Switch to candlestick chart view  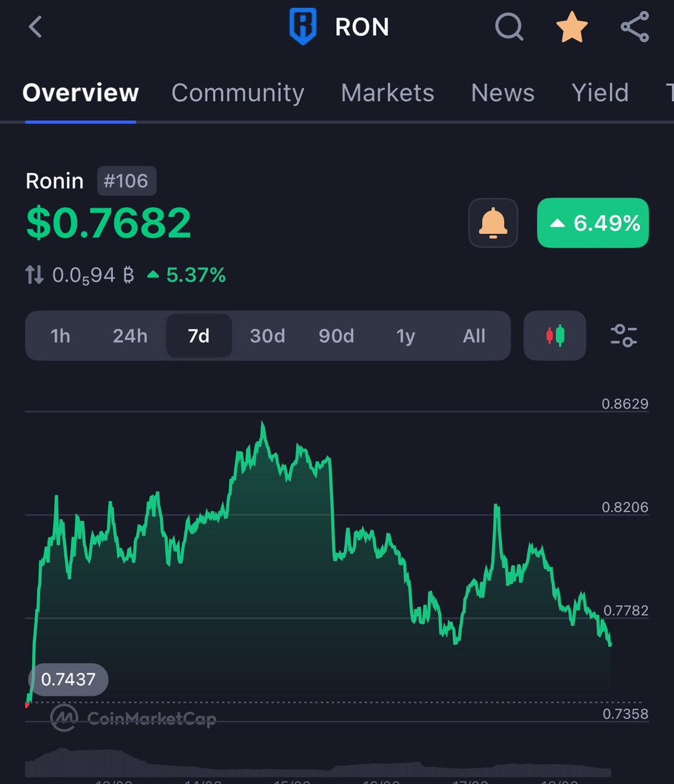(x=555, y=336)
